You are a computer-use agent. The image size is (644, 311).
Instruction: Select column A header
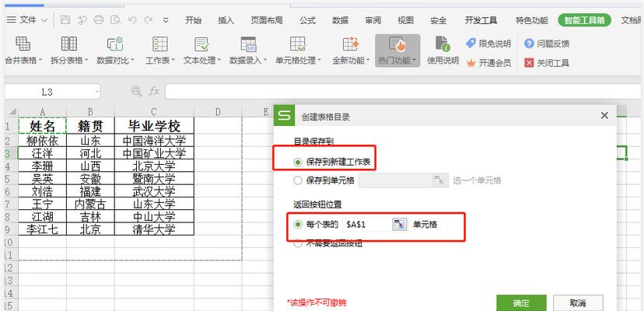point(42,111)
